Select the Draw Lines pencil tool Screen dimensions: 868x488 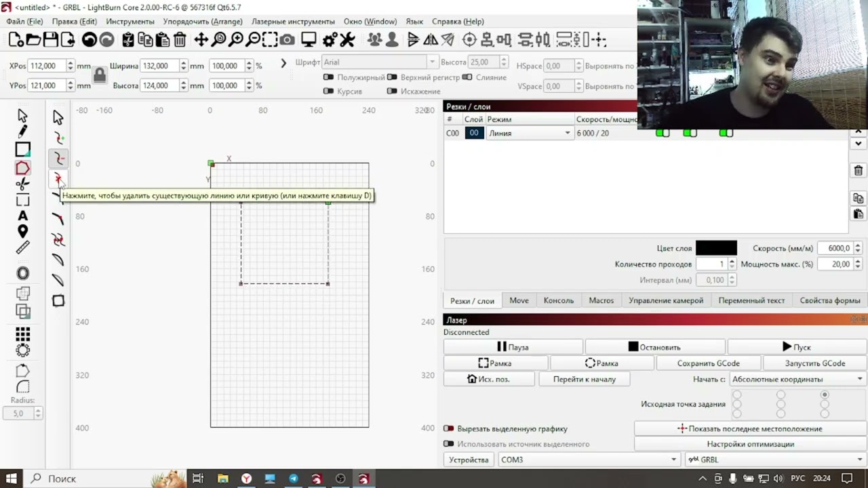click(22, 131)
